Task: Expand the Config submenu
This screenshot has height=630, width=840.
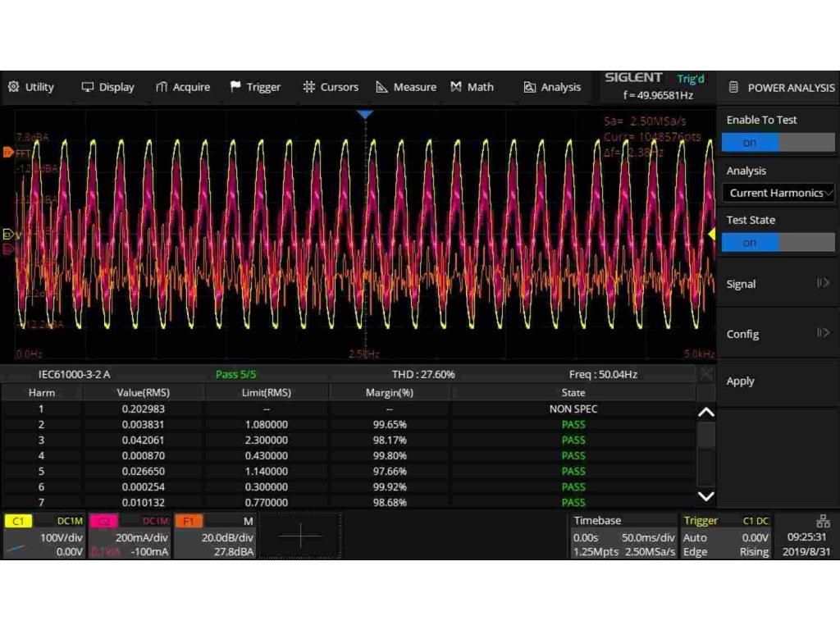Action: (778, 334)
